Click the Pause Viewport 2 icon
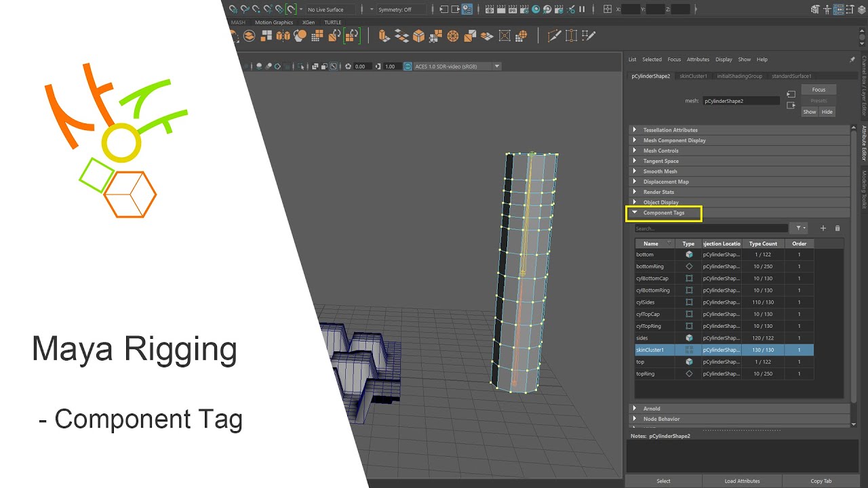Viewport: 868px width, 488px height. point(581,9)
